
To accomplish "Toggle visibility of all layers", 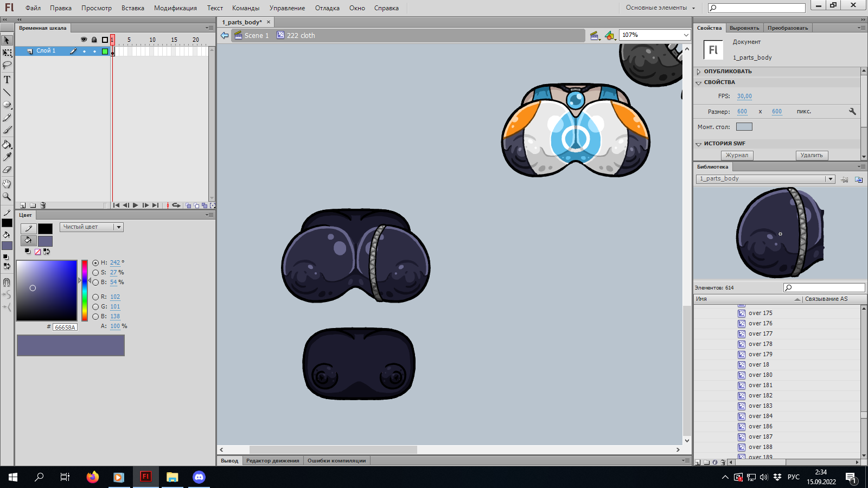I will pos(84,40).
